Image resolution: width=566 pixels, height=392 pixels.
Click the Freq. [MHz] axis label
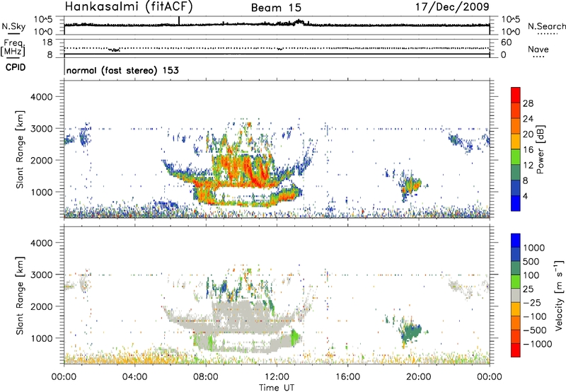pos(14,47)
